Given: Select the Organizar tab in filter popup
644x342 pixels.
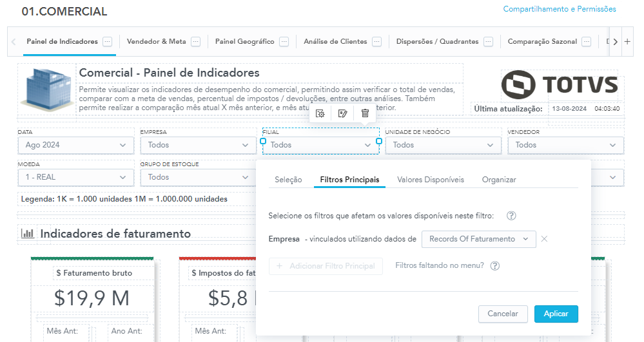Looking at the screenshot, I should 498,180.
